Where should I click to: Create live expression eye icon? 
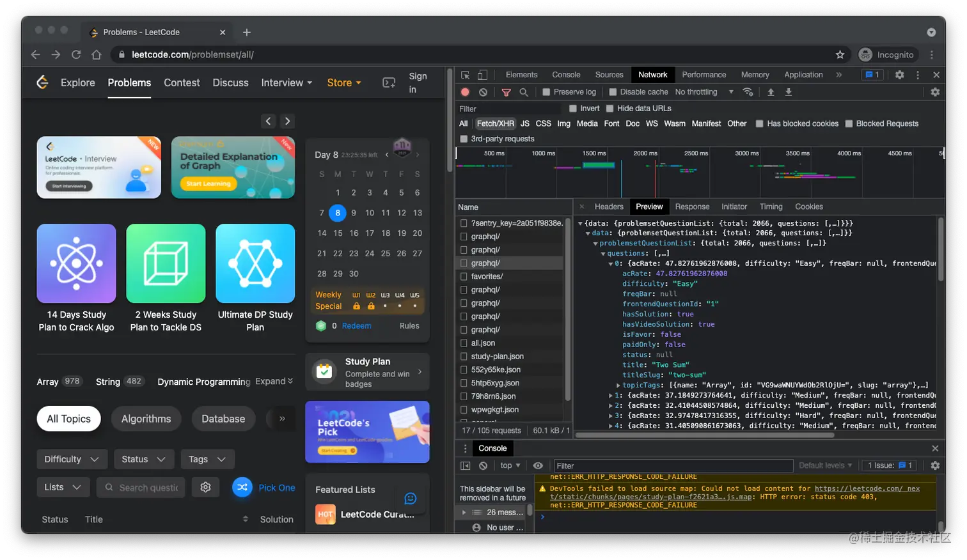tap(538, 465)
